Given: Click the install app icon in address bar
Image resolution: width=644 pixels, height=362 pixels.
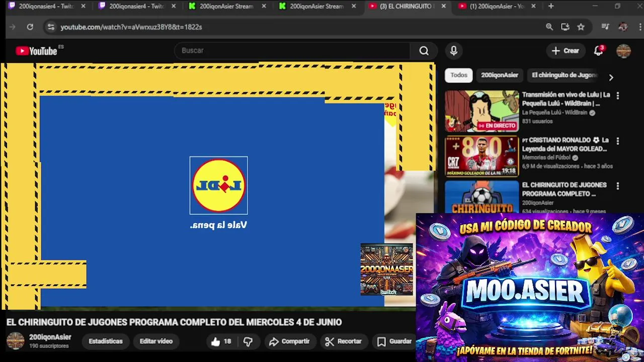Looking at the screenshot, I should pos(565,27).
